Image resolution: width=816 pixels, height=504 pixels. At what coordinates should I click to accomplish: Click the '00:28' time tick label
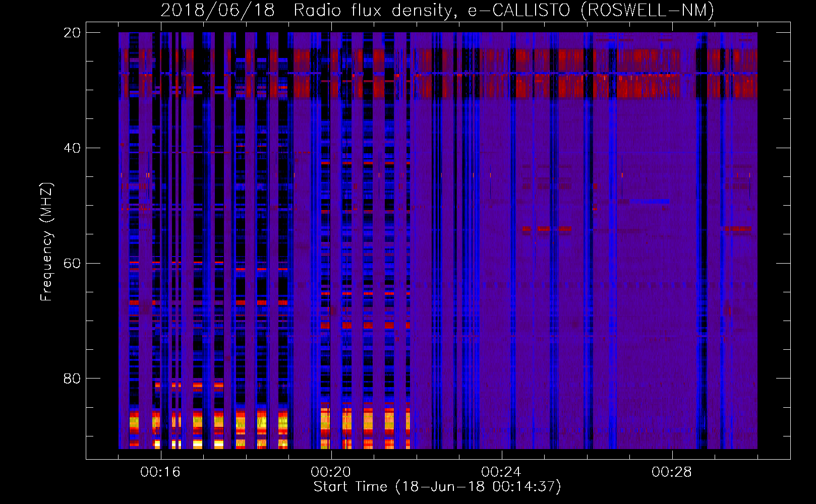[x=672, y=472]
